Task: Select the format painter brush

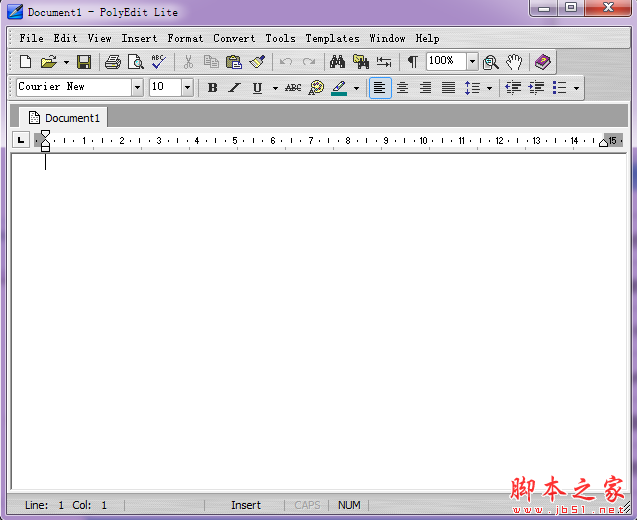Action: tap(257, 62)
